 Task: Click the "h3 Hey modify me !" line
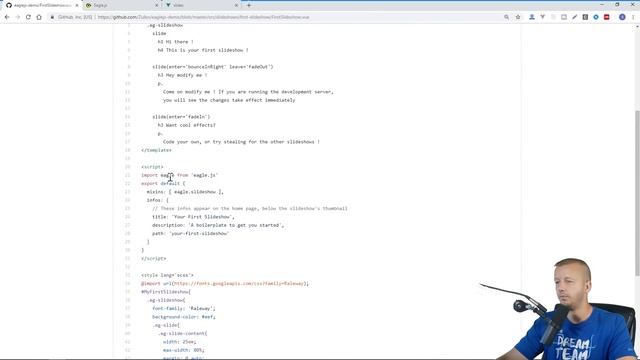(x=182, y=75)
